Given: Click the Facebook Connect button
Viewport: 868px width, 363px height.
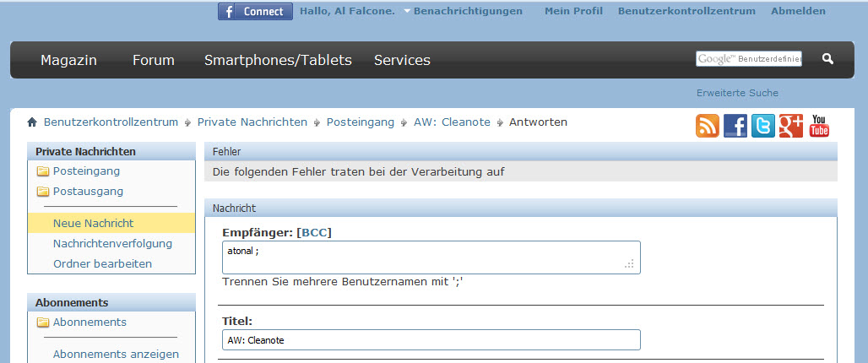Looking at the screenshot, I should tap(255, 11).
